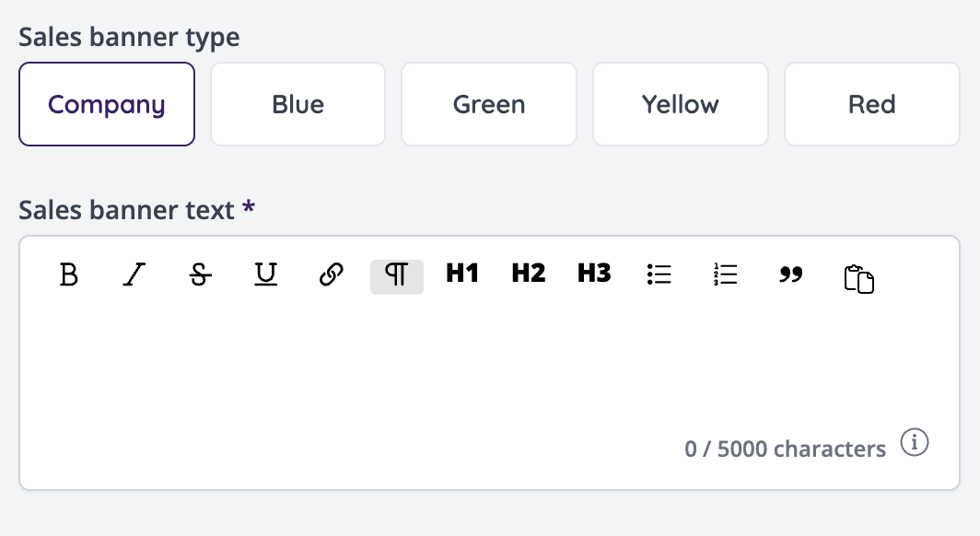The image size is (980, 536).
Task: Enable strikethrough text style
Action: [200, 275]
